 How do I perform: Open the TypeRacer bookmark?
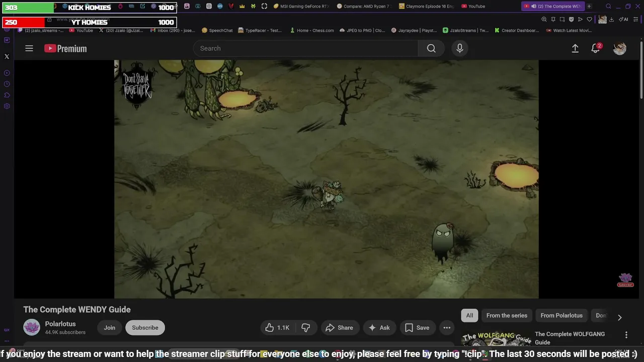pos(260,30)
